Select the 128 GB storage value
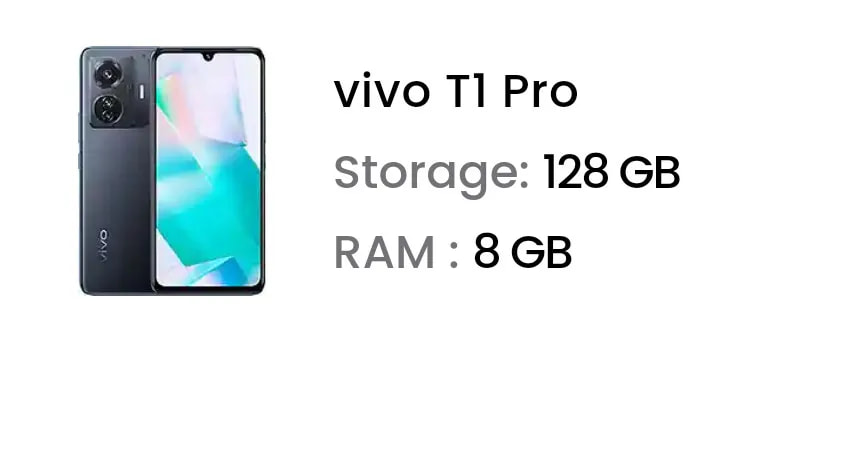This screenshot has height=449, width=857. [612, 172]
